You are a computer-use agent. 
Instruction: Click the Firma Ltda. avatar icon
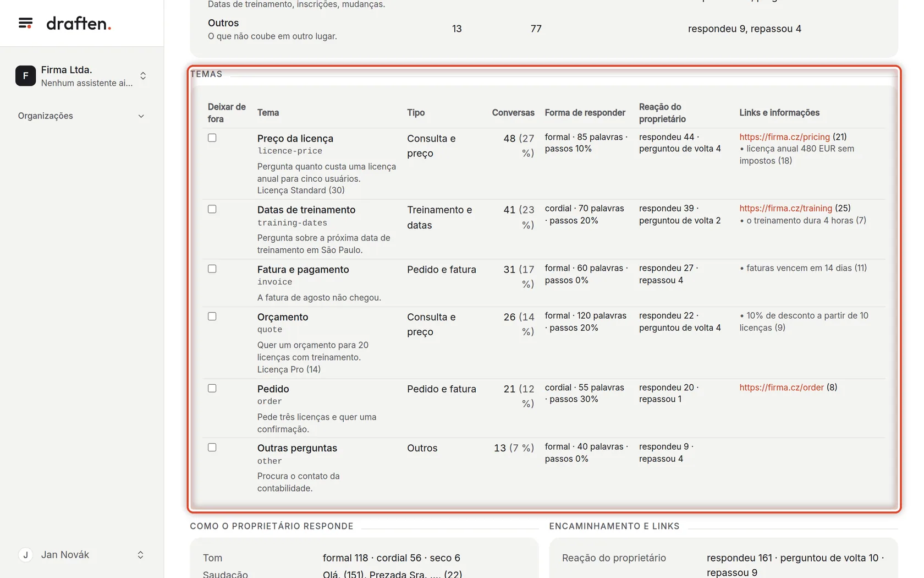tap(25, 76)
